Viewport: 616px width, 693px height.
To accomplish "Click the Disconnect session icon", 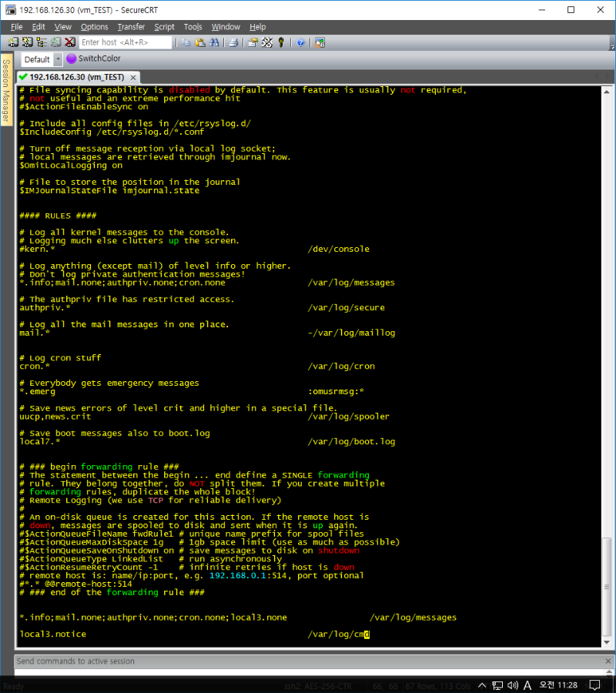I will click(x=70, y=42).
